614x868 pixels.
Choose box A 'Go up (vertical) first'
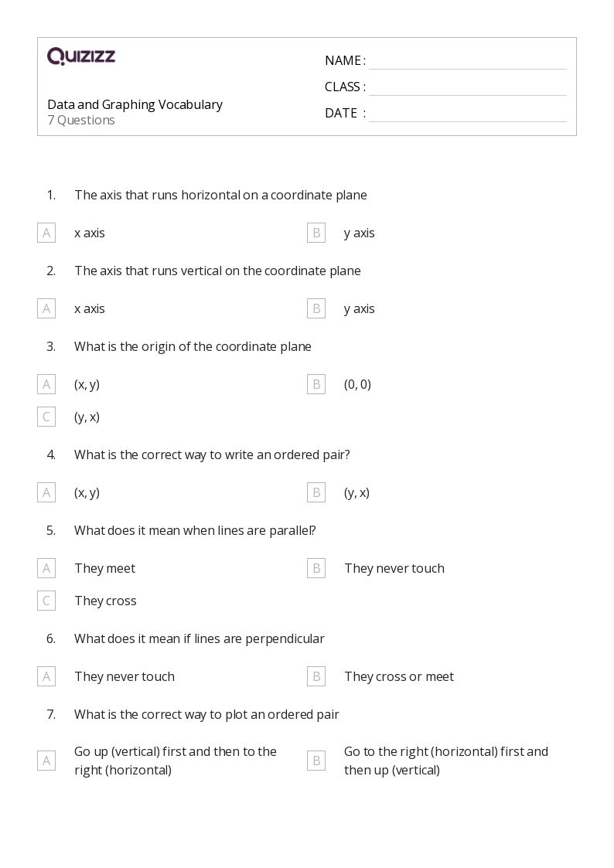[46, 761]
